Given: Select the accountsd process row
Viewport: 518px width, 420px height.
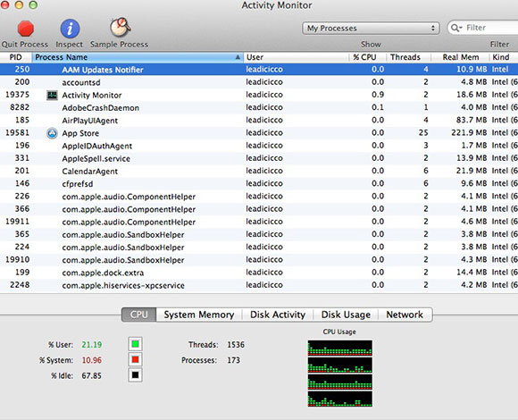Looking at the screenshot, I should pos(259,82).
